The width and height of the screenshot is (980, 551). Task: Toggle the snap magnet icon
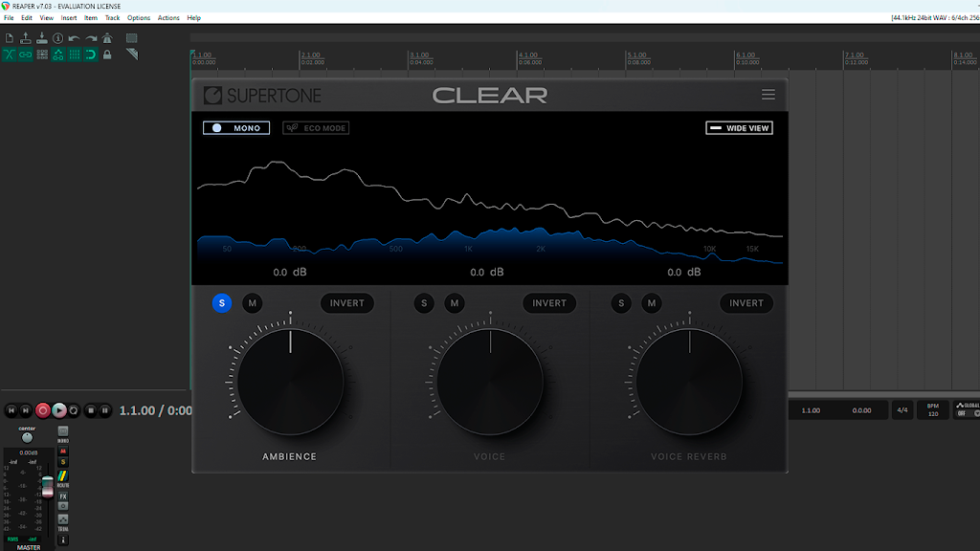tap(91, 55)
